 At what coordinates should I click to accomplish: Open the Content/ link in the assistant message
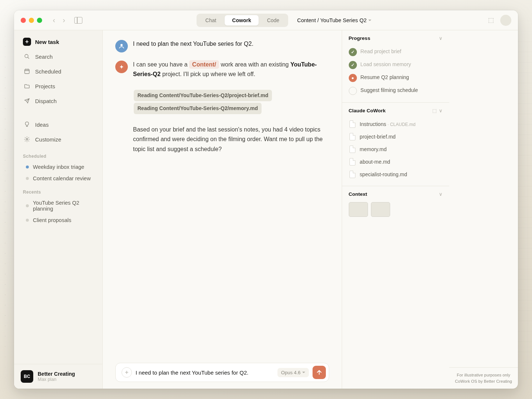click(x=204, y=64)
